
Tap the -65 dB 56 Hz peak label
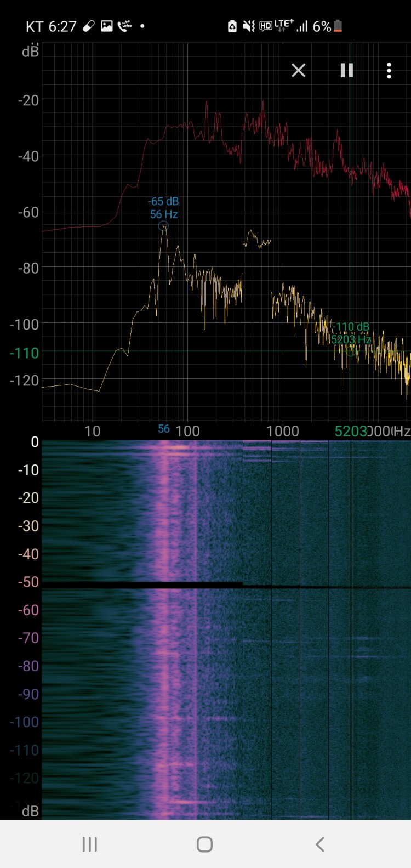164,208
